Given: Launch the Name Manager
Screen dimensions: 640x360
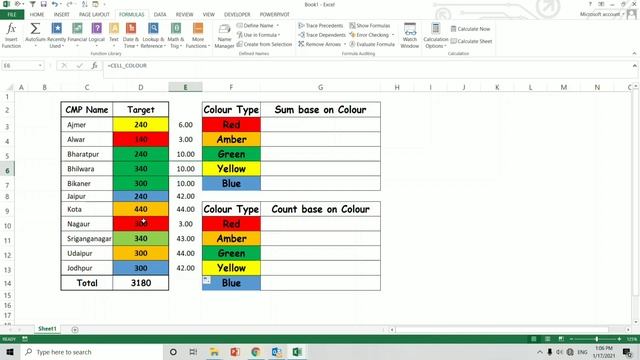Looking at the screenshot, I should [x=224, y=36].
